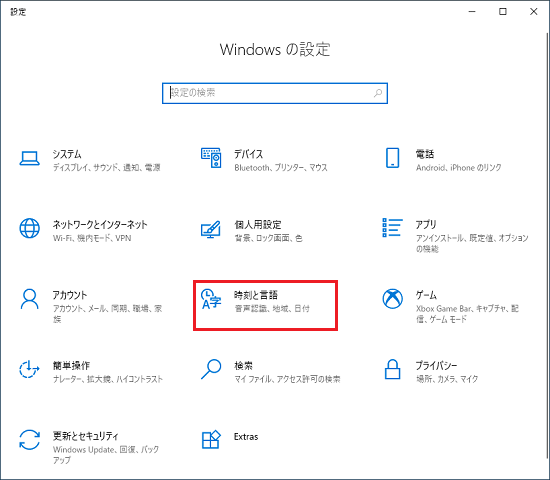This screenshot has height=480, width=550.
Task: Click the Wi-Fi、機内モード、VPN description
Action: (92, 238)
